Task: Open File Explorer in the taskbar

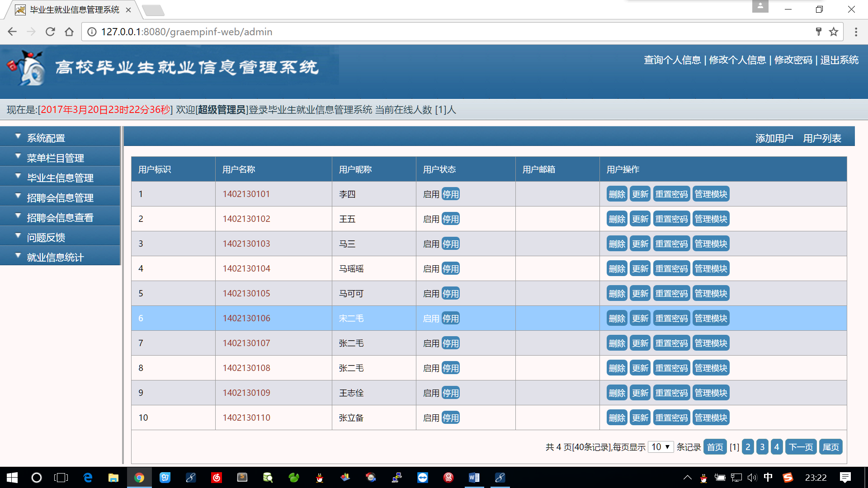Action: pyautogui.click(x=113, y=478)
